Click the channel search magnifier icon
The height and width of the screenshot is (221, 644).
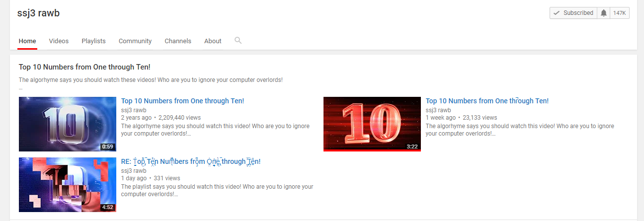[x=238, y=40]
